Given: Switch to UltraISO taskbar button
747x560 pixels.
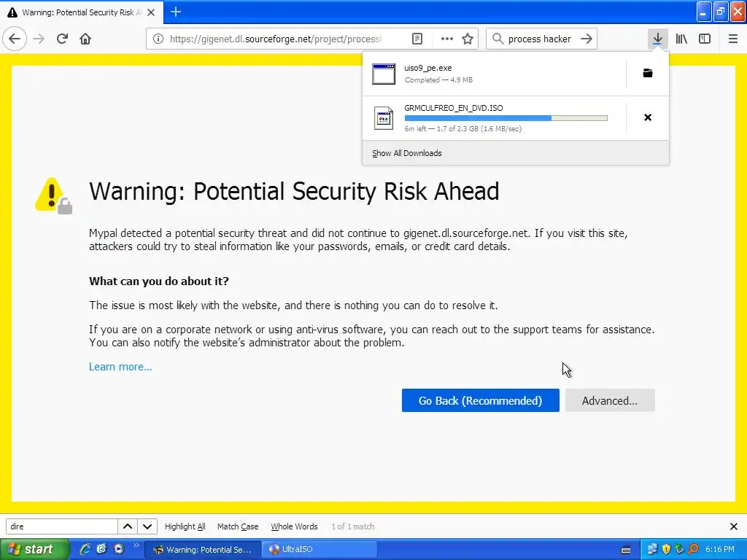Looking at the screenshot, I should pyautogui.click(x=319, y=549).
